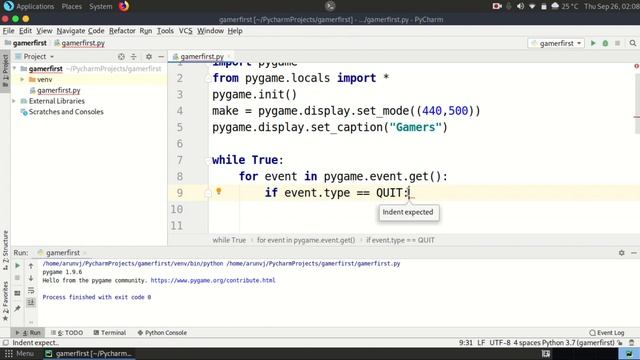Open the Navigate menu
This screenshot has width=640, height=360.
pyautogui.click(x=71, y=31)
